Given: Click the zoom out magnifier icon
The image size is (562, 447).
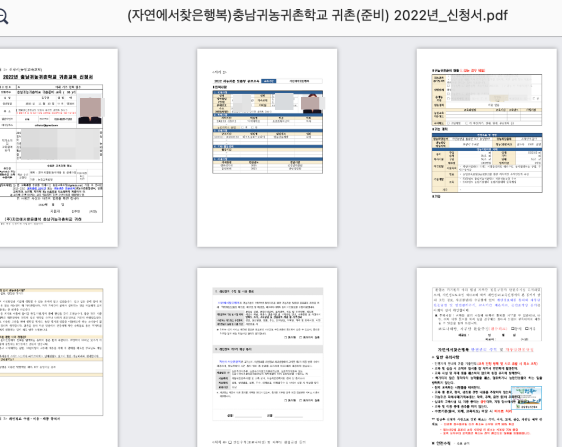Looking at the screenshot, I should pyautogui.click(x=3, y=16).
